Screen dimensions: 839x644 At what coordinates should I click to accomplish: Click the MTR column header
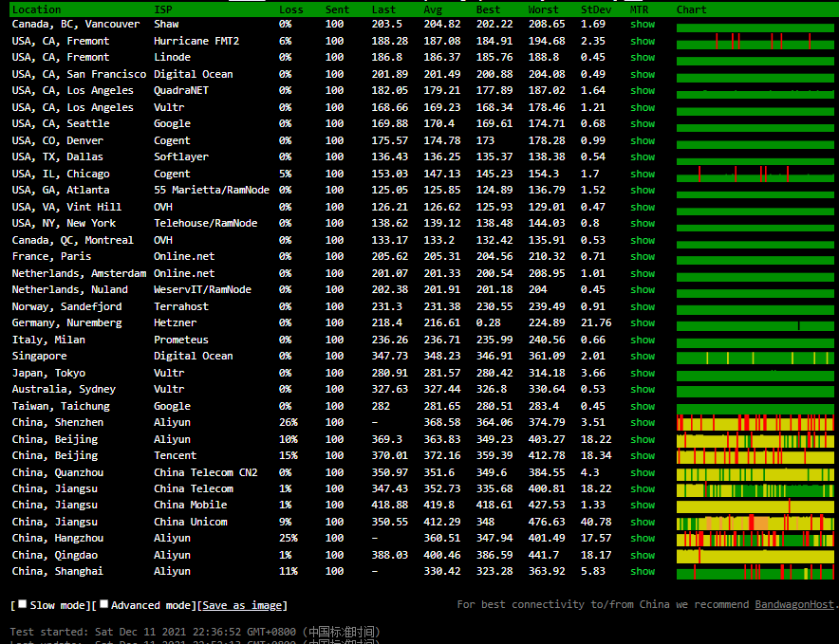pyautogui.click(x=640, y=9)
